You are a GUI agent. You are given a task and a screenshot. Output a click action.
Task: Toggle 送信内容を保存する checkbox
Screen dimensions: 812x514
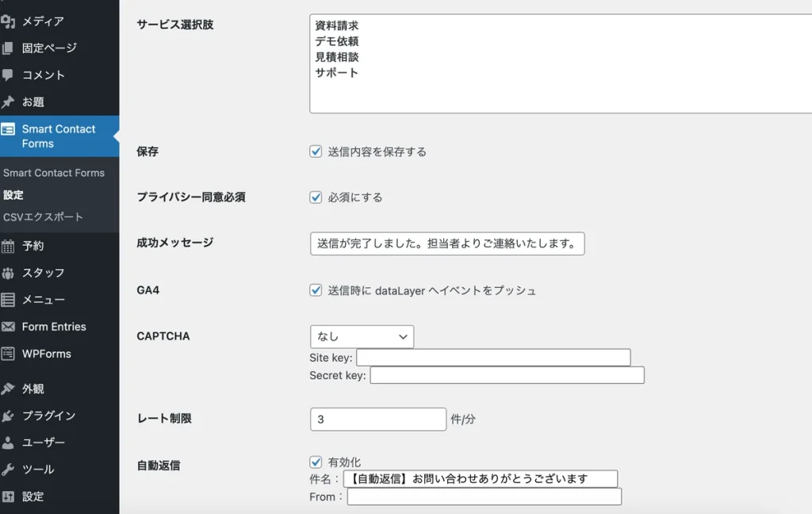click(x=316, y=152)
